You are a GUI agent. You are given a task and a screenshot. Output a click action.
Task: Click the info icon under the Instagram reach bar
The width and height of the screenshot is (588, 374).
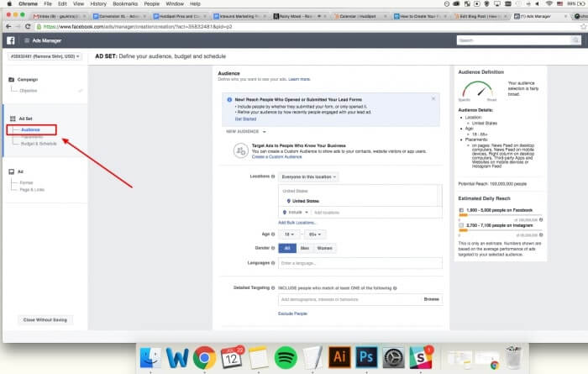541,234
